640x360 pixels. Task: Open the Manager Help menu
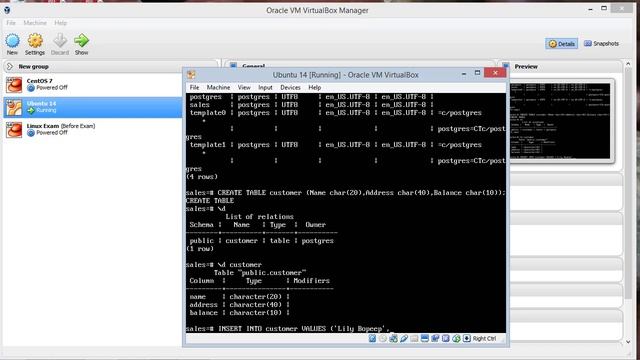(60, 23)
